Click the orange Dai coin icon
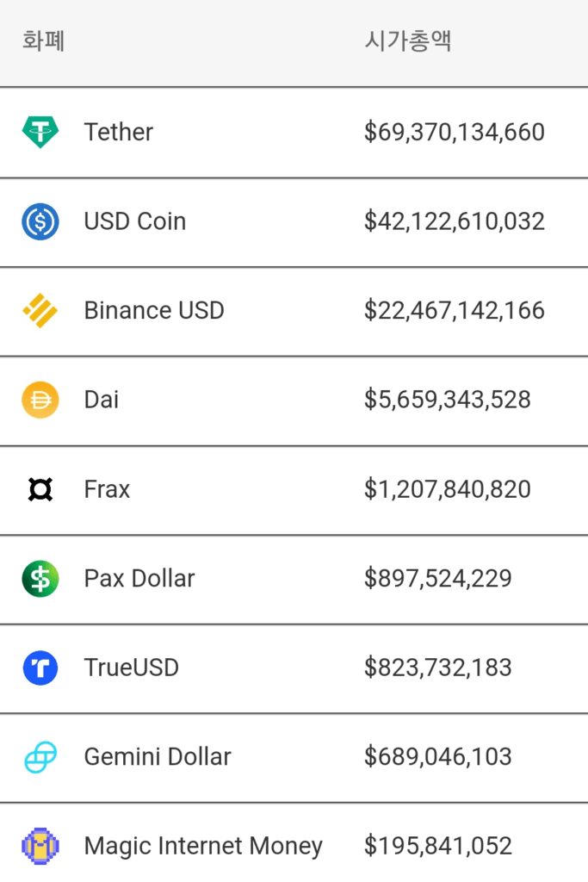Viewport: 588px width, 882px height. (40, 400)
